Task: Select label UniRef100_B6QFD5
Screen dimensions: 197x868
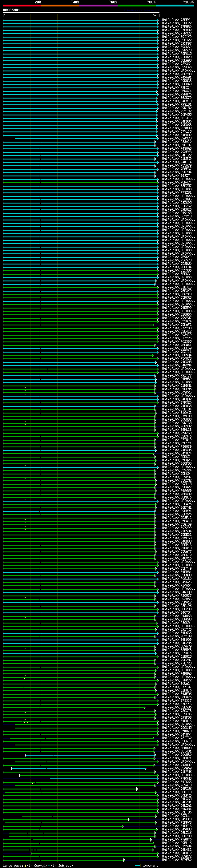Action: pos(177,464)
